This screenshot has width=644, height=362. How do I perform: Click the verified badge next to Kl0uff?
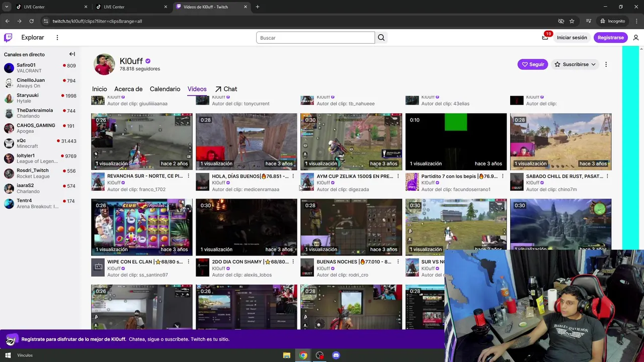click(x=148, y=61)
